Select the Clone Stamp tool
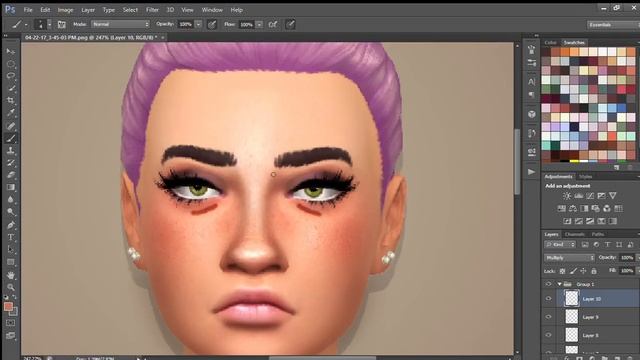Screen dimensions: 640x360 [11, 151]
